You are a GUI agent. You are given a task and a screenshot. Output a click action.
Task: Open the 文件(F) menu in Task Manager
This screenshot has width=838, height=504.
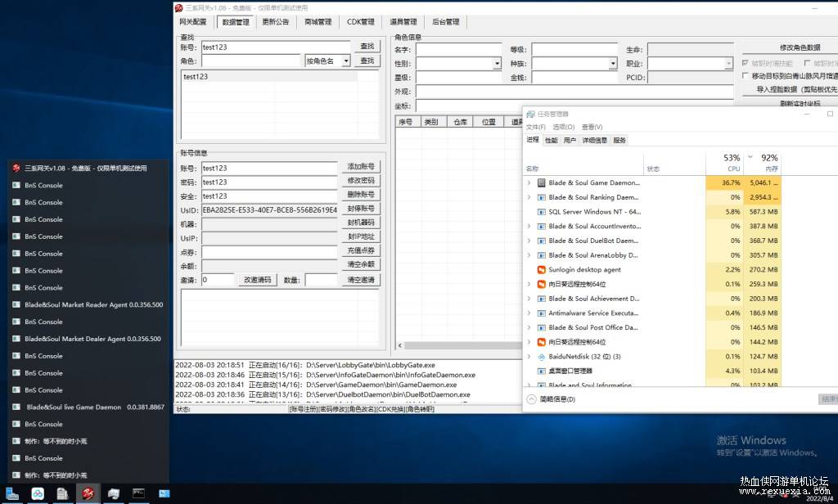[x=535, y=127]
